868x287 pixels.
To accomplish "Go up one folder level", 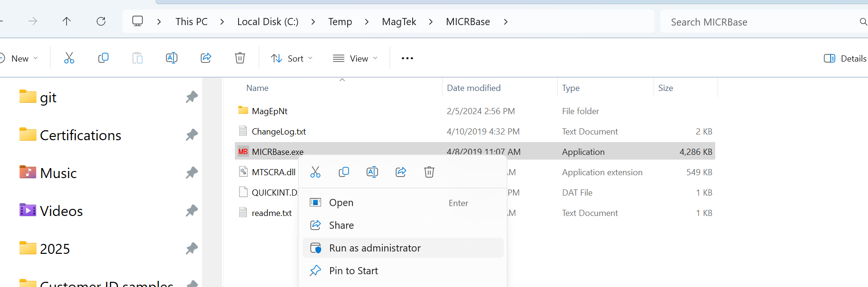I will tap(67, 21).
